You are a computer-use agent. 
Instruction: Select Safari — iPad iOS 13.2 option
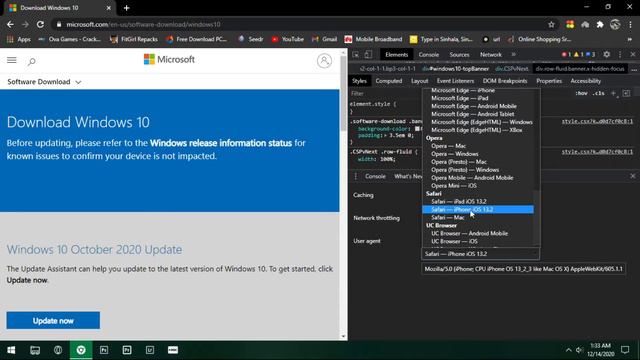click(x=478, y=201)
